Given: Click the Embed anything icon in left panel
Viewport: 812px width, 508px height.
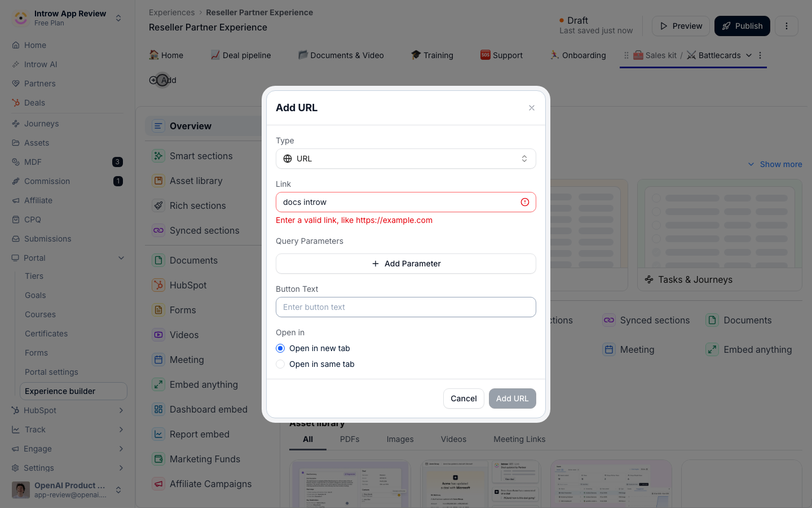Looking at the screenshot, I should (x=158, y=384).
